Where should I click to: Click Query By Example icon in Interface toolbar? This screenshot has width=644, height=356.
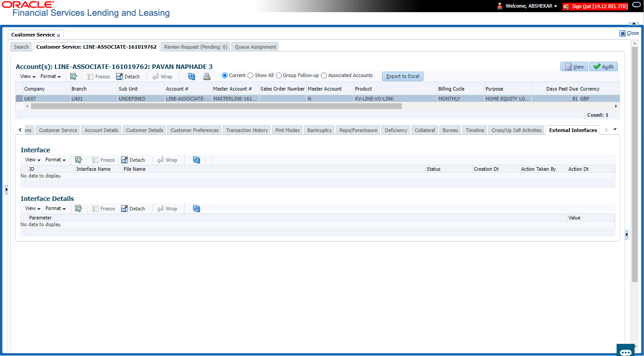79,160
